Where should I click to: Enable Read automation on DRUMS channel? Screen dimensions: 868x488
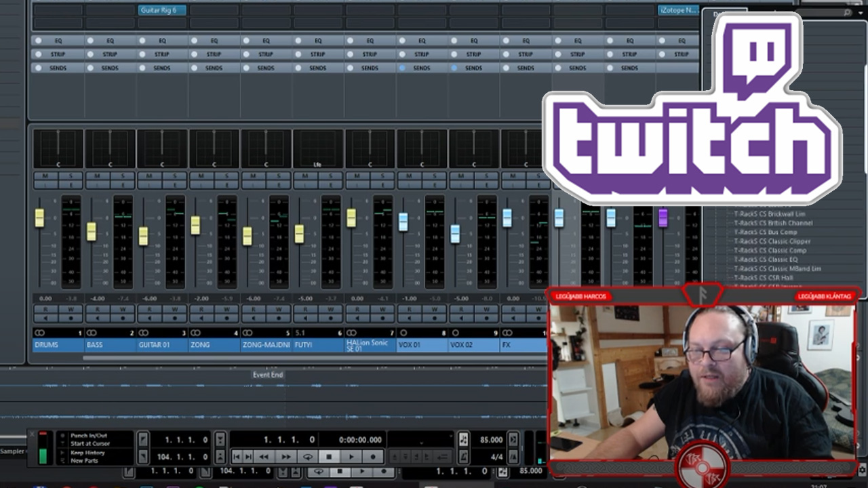[45, 309]
